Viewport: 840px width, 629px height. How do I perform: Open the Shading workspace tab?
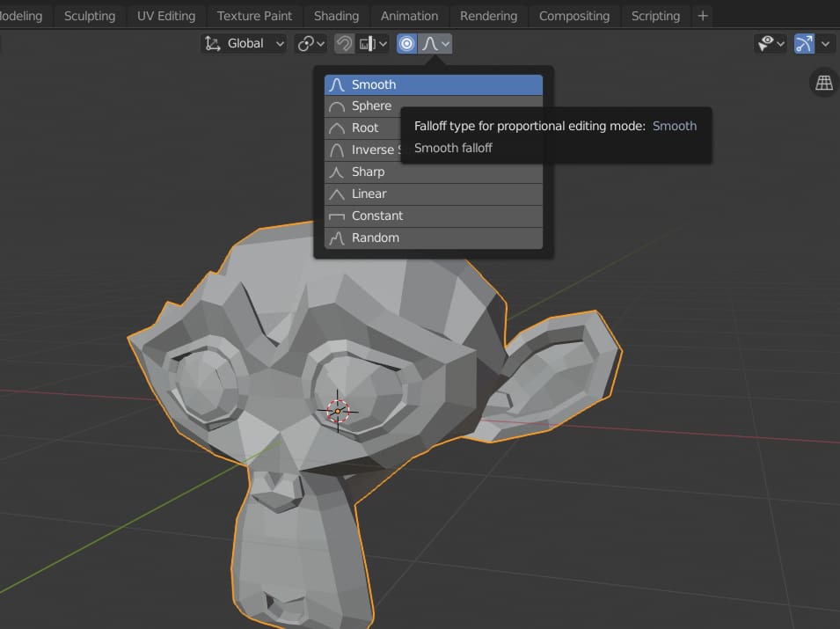(x=336, y=16)
